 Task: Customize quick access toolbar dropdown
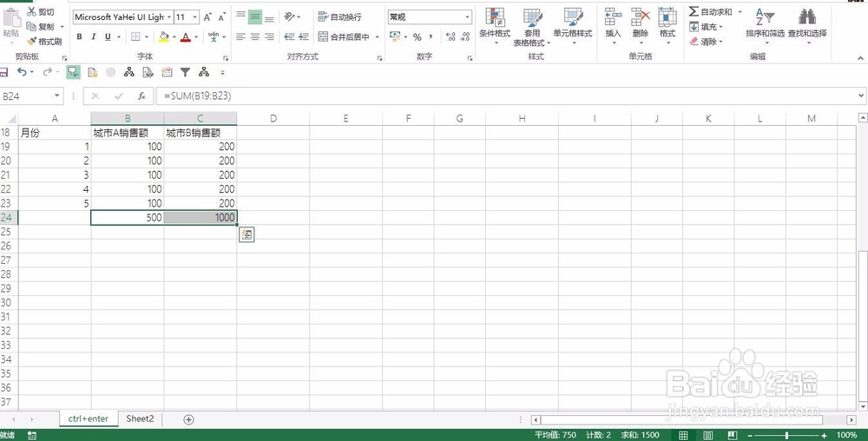[x=222, y=72]
